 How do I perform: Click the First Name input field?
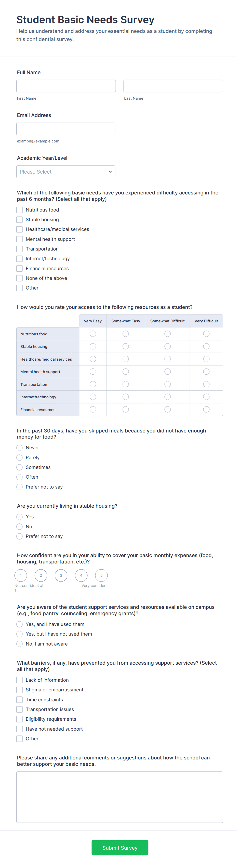click(x=65, y=86)
